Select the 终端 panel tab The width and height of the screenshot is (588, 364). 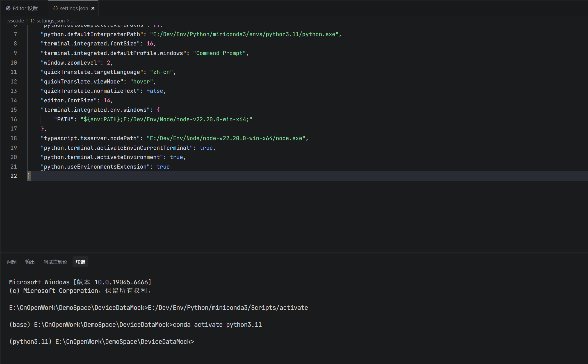coord(80,262)
